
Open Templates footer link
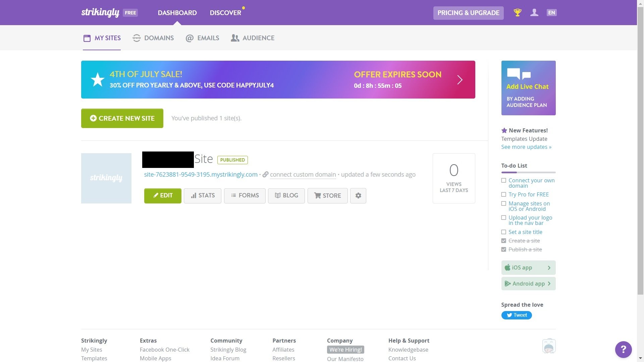point(94,358)
